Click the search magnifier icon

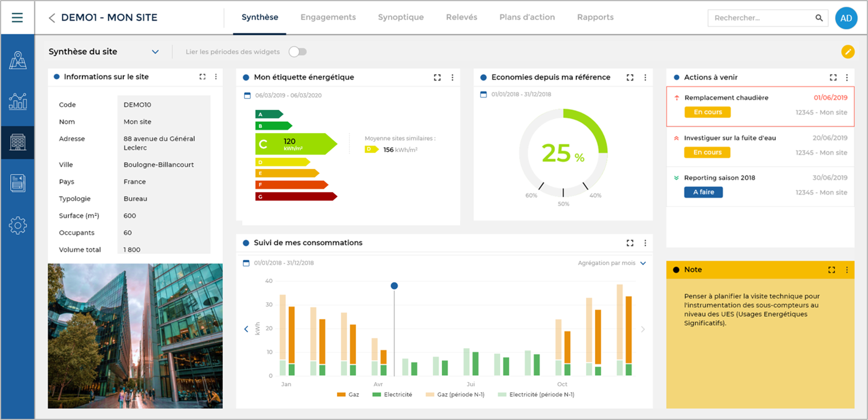coord(819,18)
